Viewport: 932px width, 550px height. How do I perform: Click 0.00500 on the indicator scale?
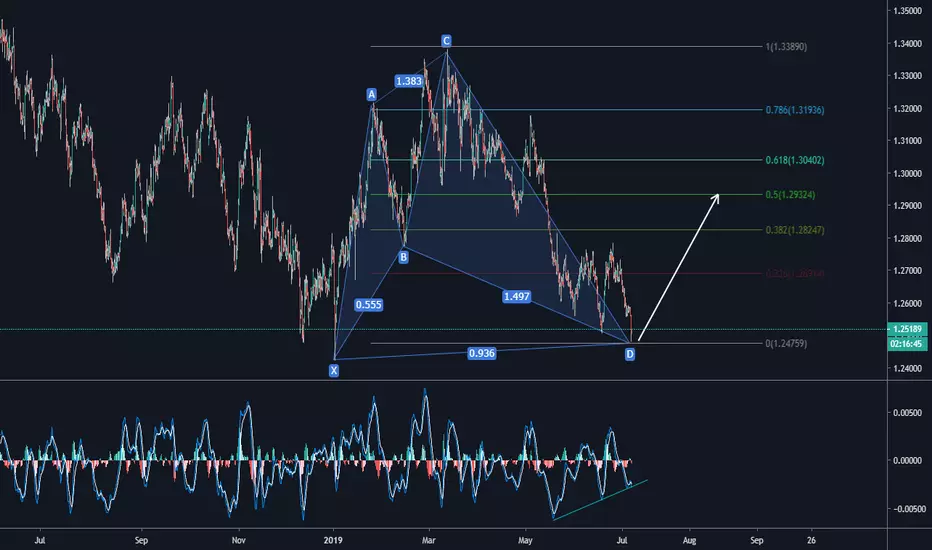coord(909,413)
